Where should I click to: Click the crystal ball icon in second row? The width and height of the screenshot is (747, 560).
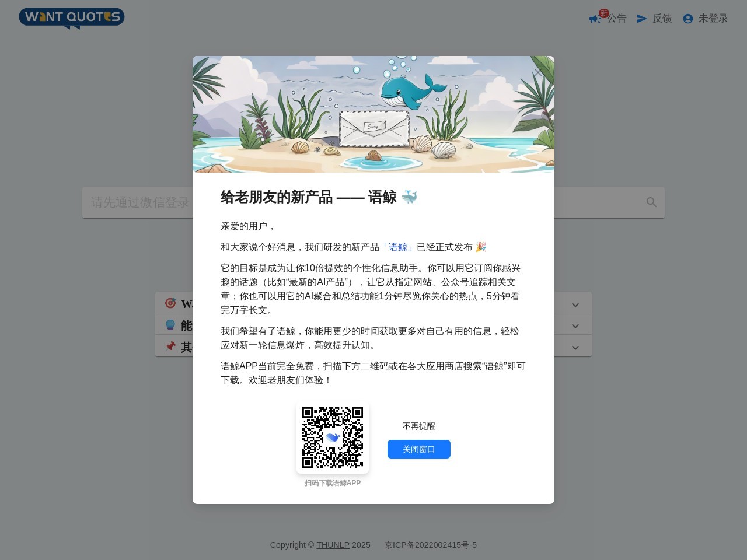click(x=170, y=325)
